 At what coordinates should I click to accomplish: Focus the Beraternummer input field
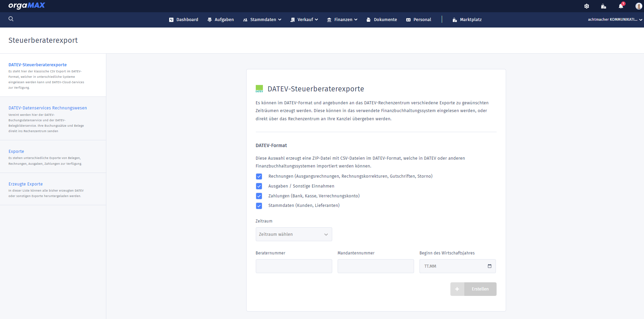pos(294,266)
